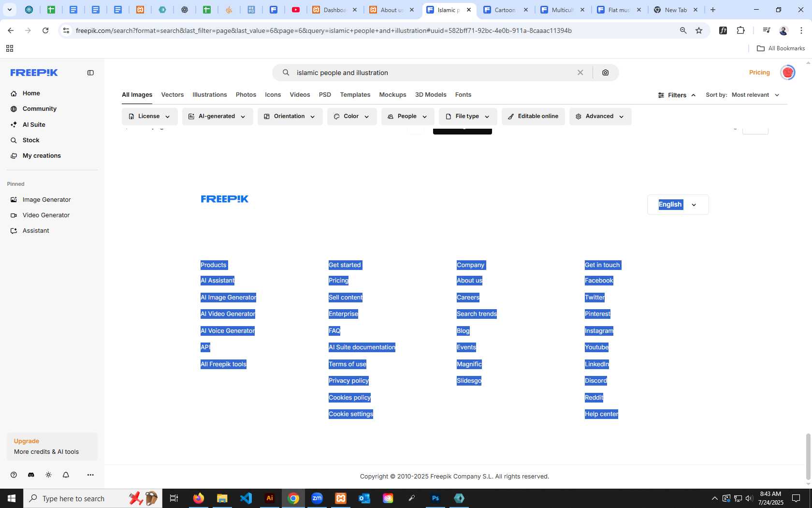Open the English language selector
Image resolution: width=812 pixels, height=508 pixels.
(x=678, y=205)
